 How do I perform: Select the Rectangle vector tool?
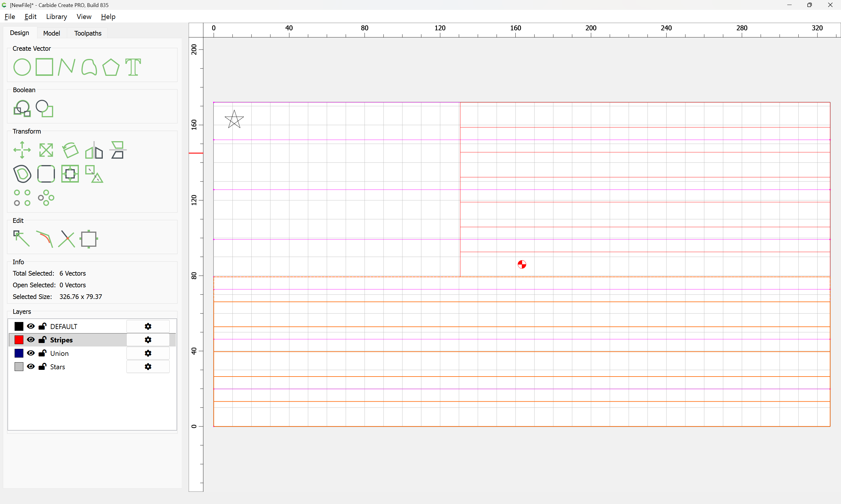point(44,67)
